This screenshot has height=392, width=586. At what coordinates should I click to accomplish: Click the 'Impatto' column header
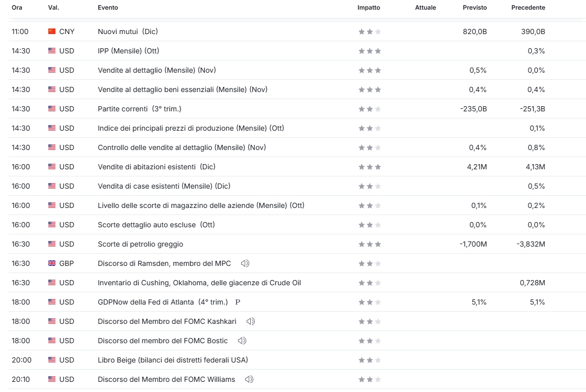click(x=368, y=8)
